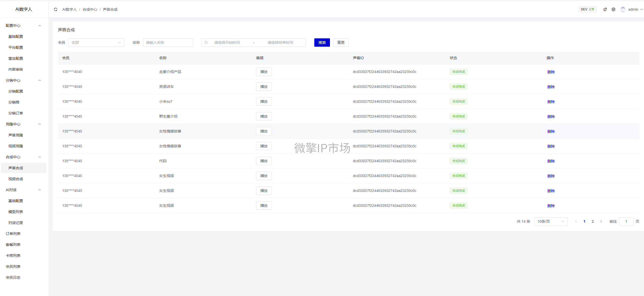Open the 10条/页 page size selector
644x296 pixels.
[x=551, y=221]
